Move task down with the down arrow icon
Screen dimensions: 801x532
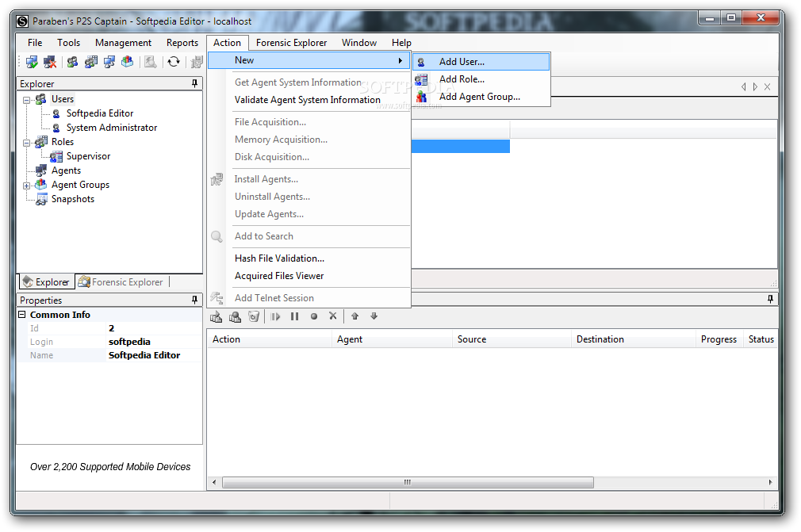click(374, 316)
